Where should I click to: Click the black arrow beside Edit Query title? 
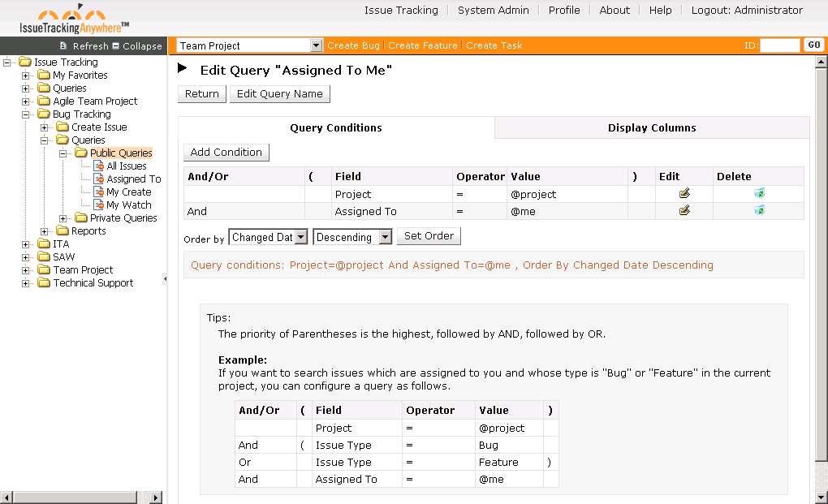pyautogui.click(x=183, y=69)
